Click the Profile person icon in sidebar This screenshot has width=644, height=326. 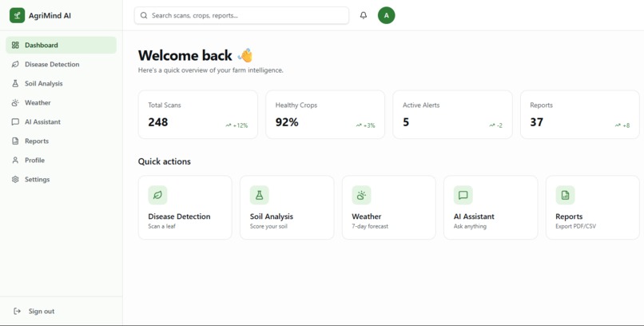(x=15, y=160)
